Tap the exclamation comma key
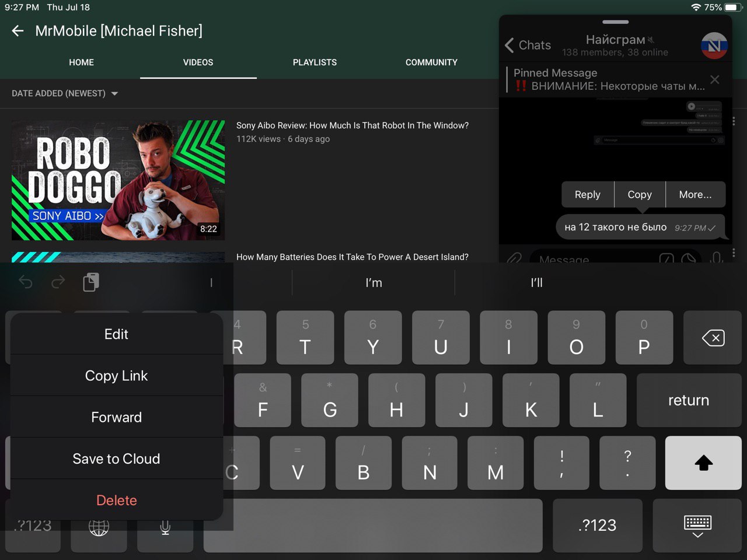The image size is (747, 560). 561,463
